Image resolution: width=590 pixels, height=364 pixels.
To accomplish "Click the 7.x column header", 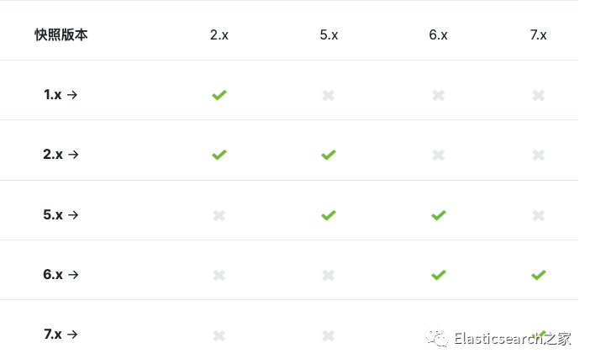I will tap(539, 35).
